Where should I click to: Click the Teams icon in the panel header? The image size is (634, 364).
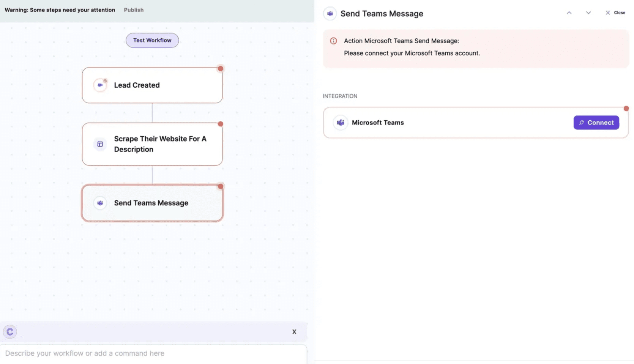[x=330, y=14]
